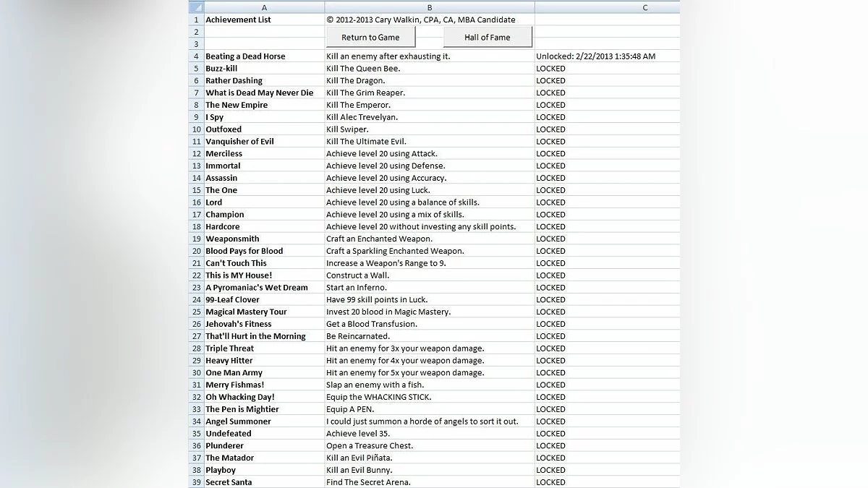This screenshot has width=868, height=488.
Task: Select the 99-Leaf Clover cell
Action: 264,300
